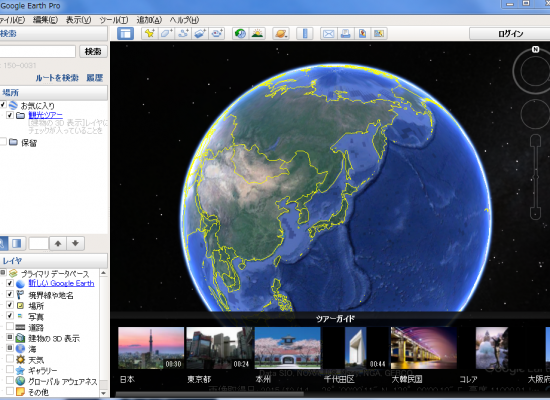
Task: Open the 表示(V) menu
Action: pyautogui.click(x=78, y=20)
